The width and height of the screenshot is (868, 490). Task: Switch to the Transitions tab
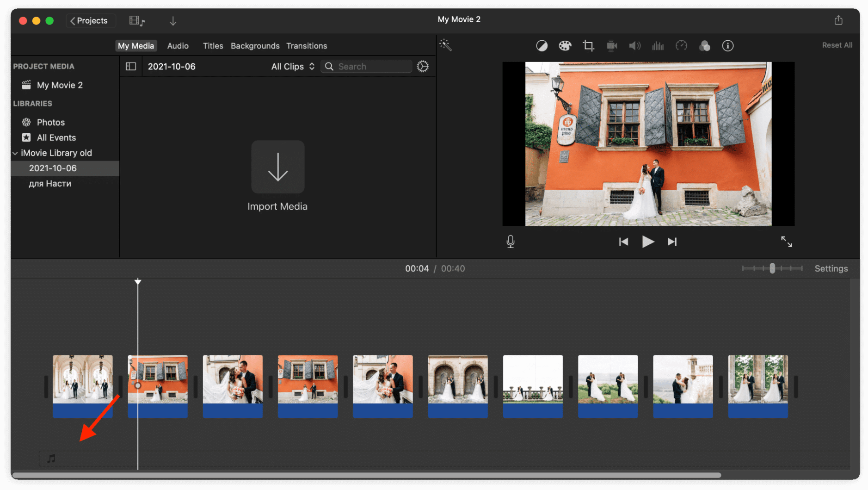[x=307, y=46]
